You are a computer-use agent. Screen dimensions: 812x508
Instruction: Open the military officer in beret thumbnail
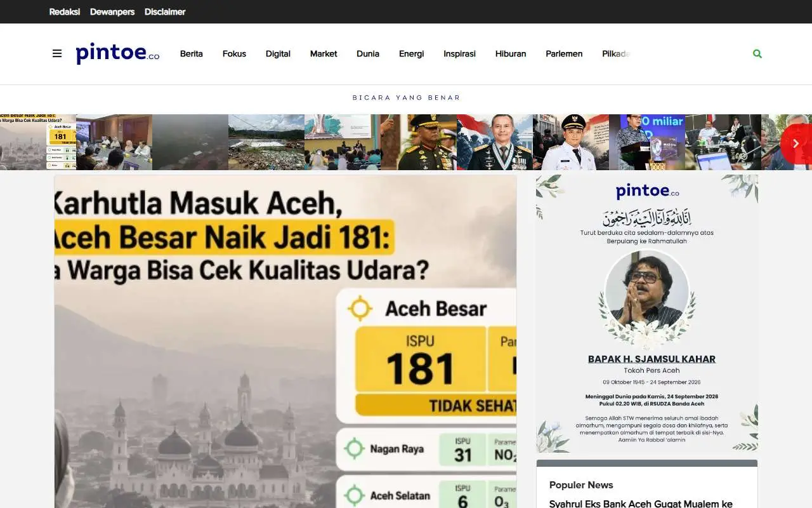(419, 142)
